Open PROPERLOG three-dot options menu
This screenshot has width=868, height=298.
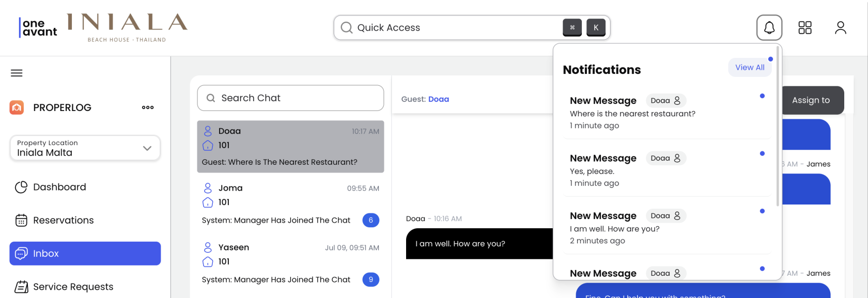148,107
